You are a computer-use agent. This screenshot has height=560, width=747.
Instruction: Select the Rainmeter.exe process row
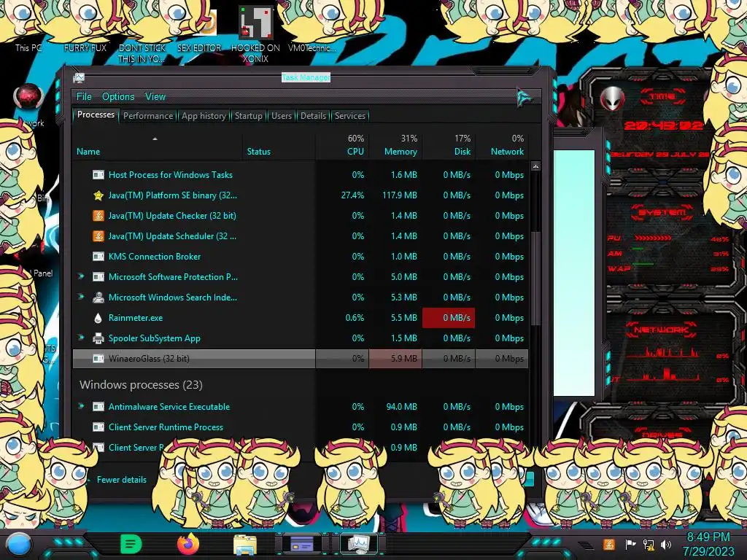pyautogui.click(x=300, y=318)
